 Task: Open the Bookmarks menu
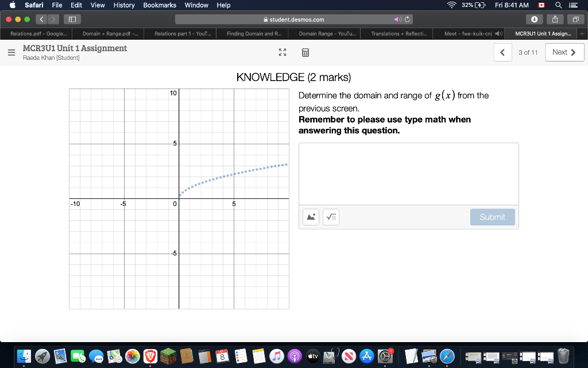tap(159, 5)
